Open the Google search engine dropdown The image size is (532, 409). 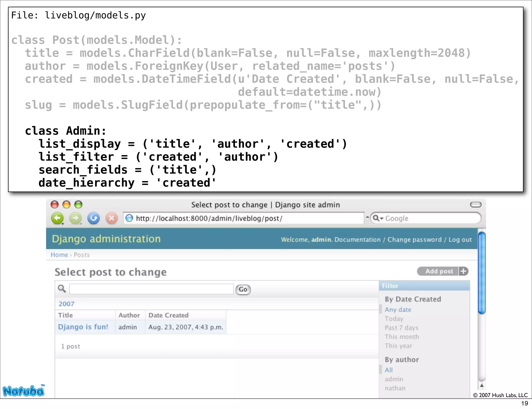(x=378, y=218)
